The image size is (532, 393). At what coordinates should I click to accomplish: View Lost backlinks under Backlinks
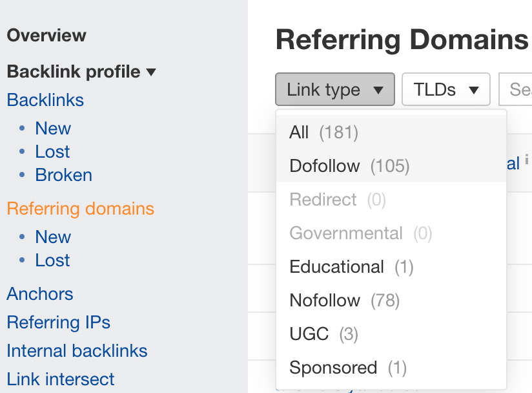[53, 152]
